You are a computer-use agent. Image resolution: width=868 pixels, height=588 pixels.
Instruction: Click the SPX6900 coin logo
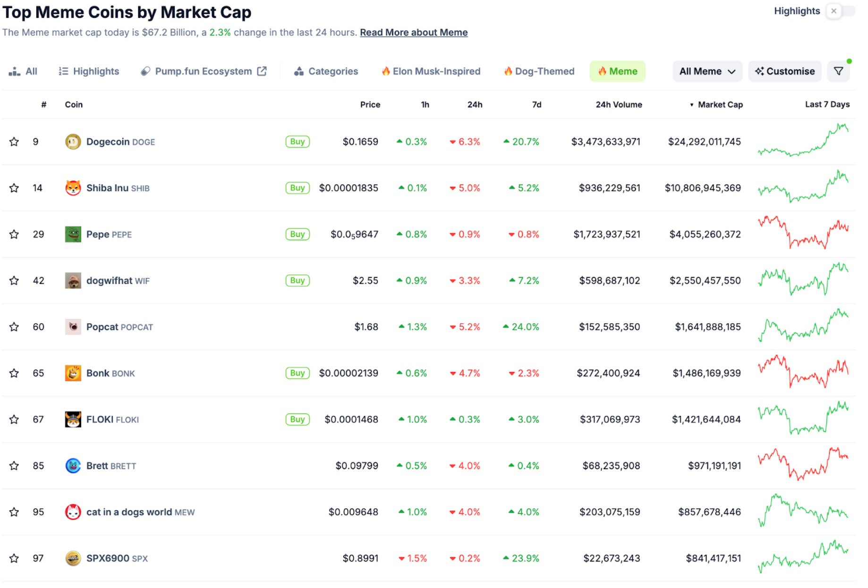pos(73,558)
